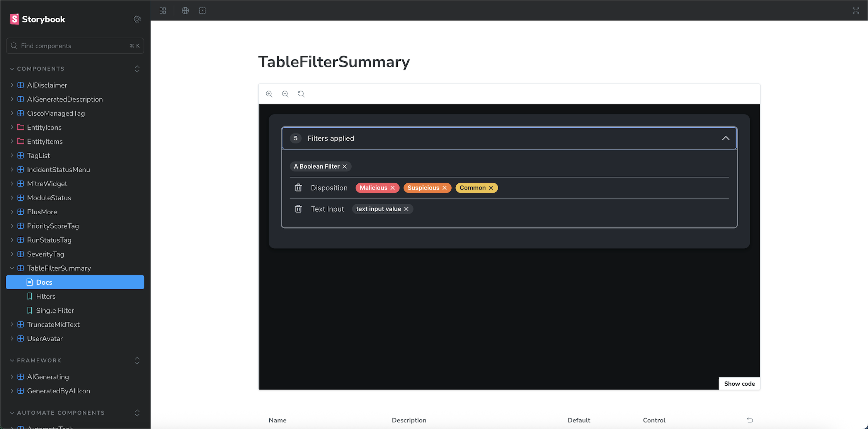
Task: Reset all controls with the undo arrow
Action: coord(750,420)
